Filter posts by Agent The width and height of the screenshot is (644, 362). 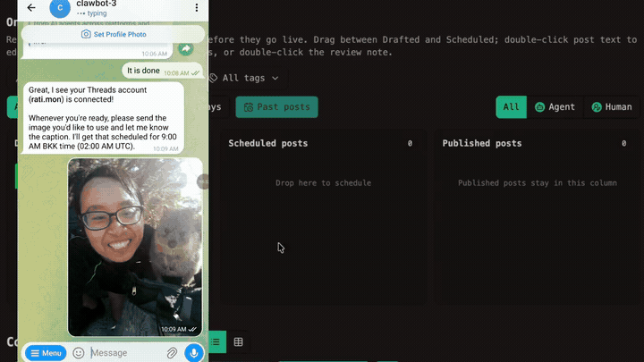tap(555, 107)
